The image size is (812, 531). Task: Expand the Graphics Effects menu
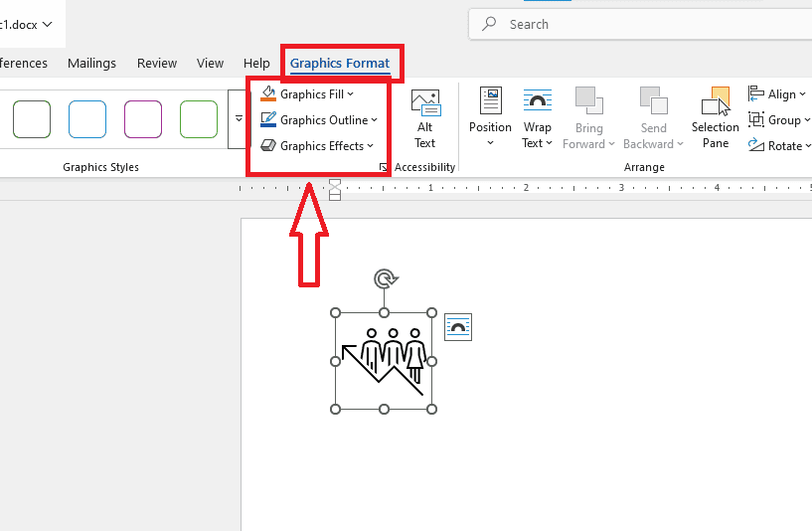click(317, 145)
